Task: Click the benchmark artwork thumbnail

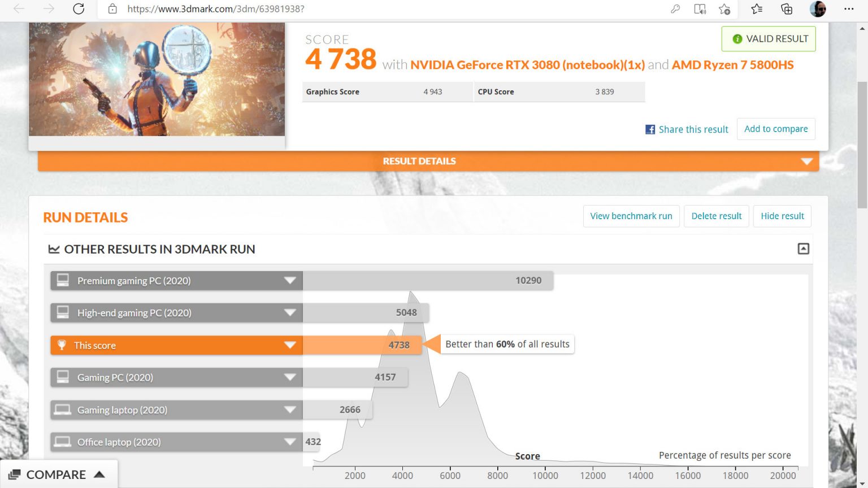Action: click(157, 79)
